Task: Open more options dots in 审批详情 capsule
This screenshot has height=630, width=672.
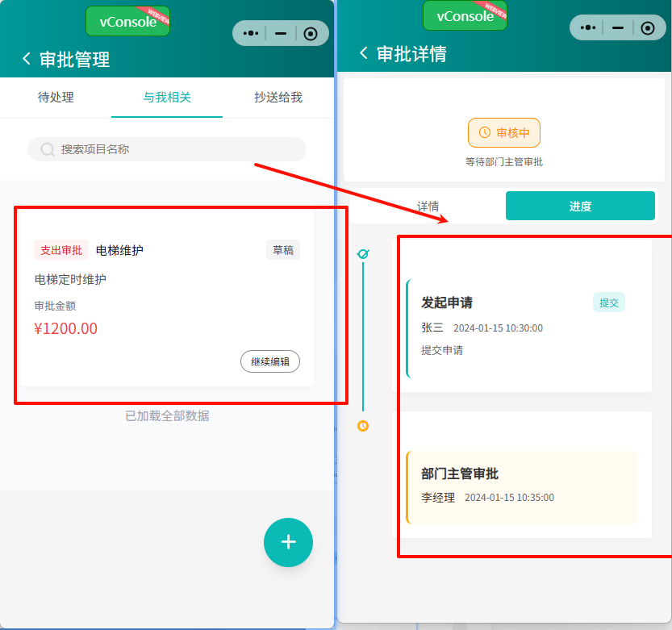Action: point(588,27)
